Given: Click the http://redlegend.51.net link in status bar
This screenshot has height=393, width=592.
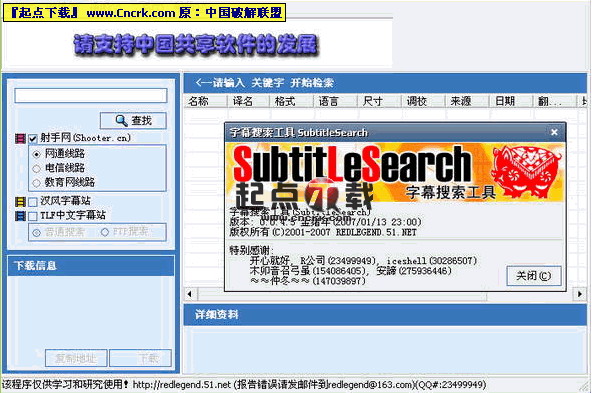Looking at the screenshot, I should pyautogui.click(x=182, y=385).
